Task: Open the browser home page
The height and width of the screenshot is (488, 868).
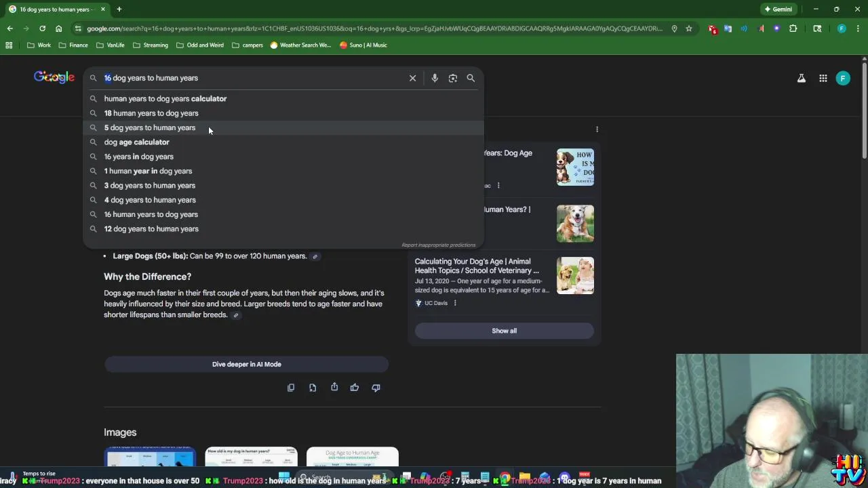Action: point(58,28)
